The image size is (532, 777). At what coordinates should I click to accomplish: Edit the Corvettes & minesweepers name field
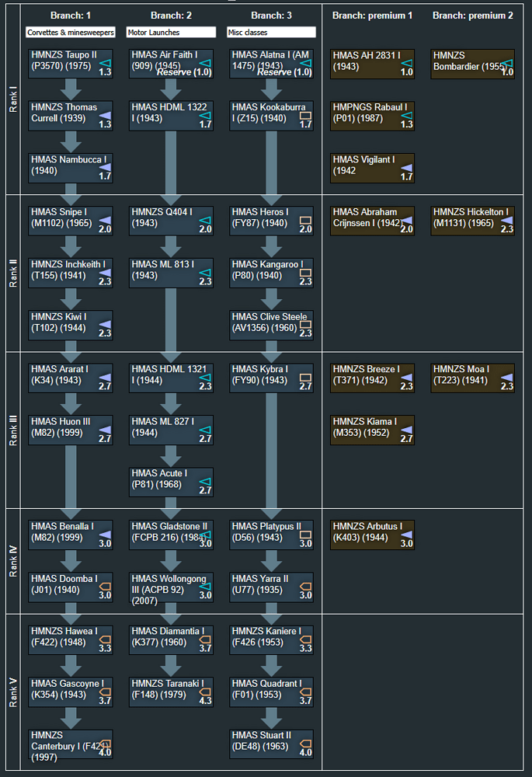click(71, 33)
